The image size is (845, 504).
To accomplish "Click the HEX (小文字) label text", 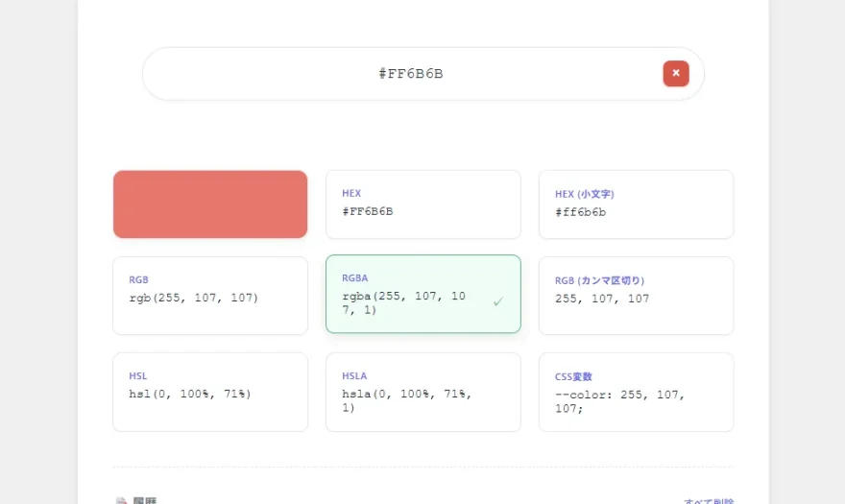I will (584, 194).
